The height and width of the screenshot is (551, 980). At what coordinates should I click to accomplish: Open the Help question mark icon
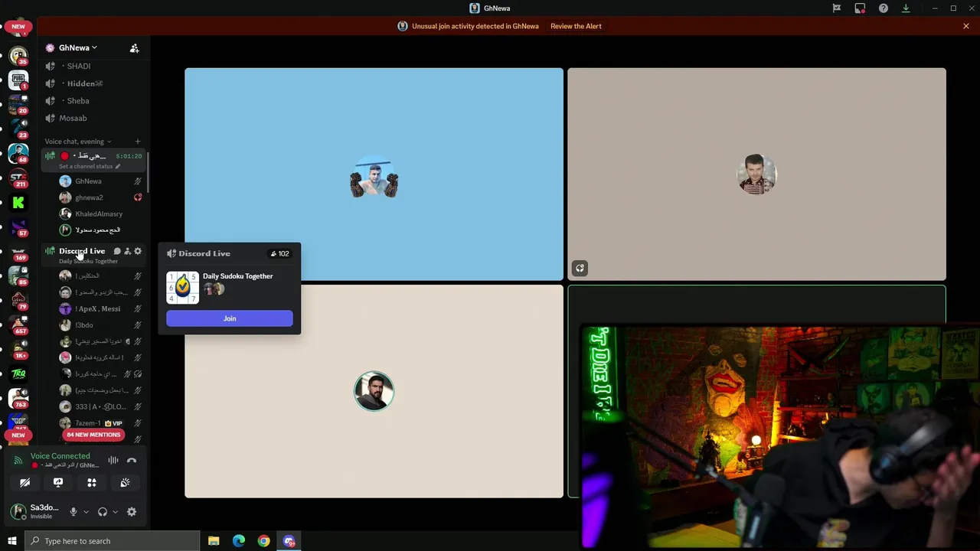pos(884,8)
